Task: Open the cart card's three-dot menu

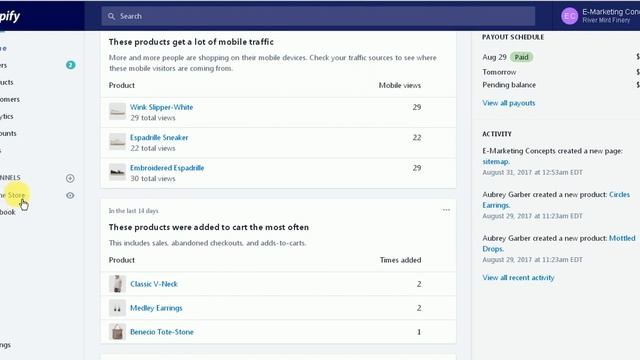Action: (446, 210)
